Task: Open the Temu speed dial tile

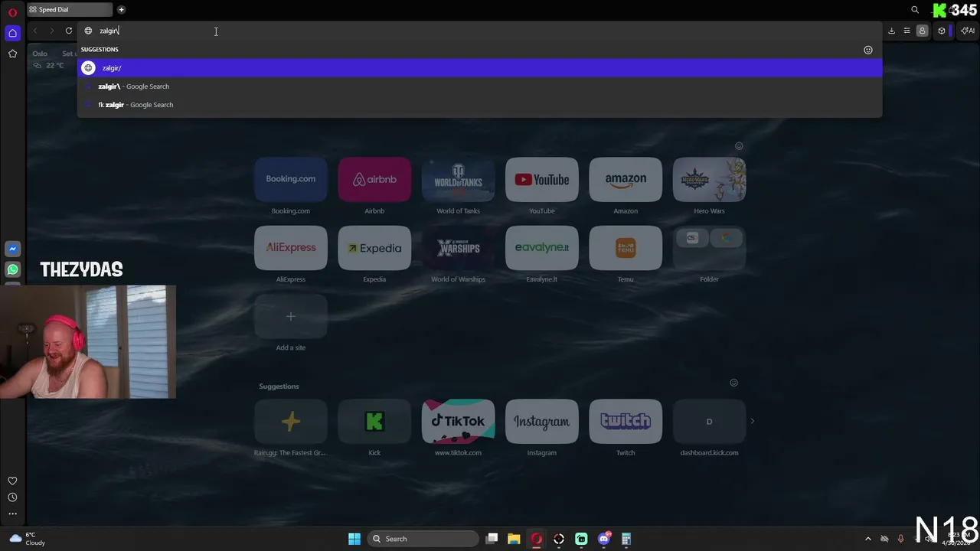Action: point(626,248)
